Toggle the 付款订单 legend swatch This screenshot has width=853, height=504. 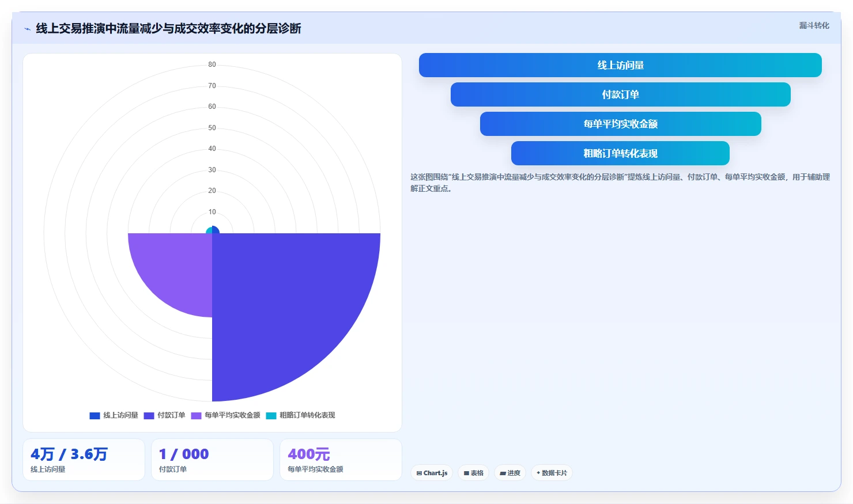click(149, 415)
